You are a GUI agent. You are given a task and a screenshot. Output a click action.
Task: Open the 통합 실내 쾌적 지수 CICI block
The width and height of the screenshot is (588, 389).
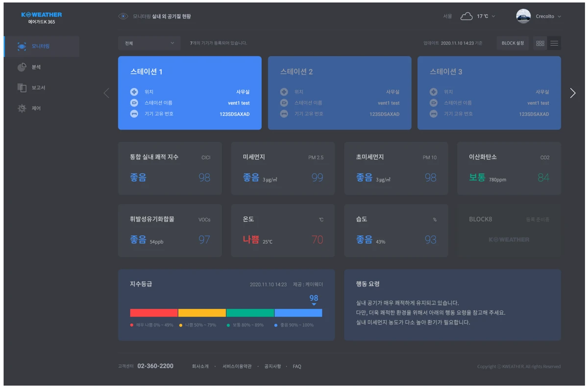point(170,168)
